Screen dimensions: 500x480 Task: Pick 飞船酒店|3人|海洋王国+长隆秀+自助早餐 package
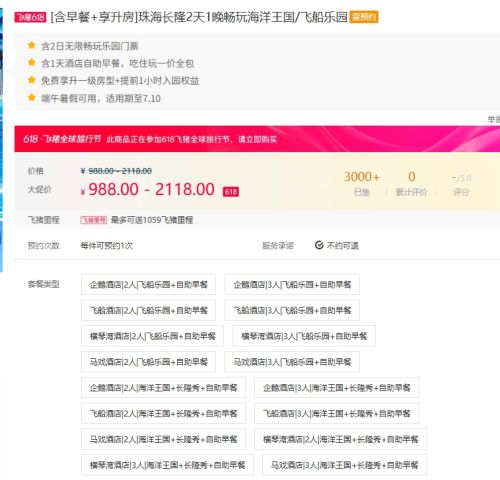337,413
